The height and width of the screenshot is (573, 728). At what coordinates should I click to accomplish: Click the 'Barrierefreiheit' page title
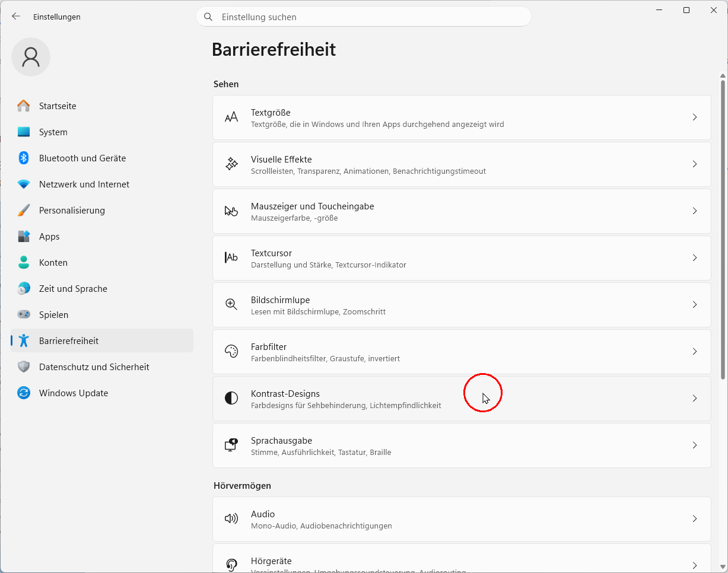[274, 49]
